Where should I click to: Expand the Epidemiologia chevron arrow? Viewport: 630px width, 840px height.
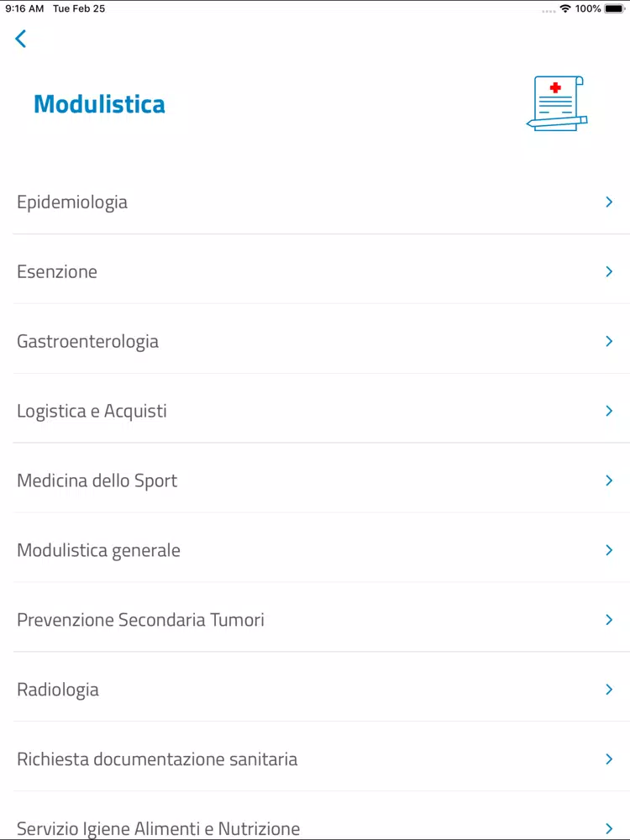[x=609, y=202]
